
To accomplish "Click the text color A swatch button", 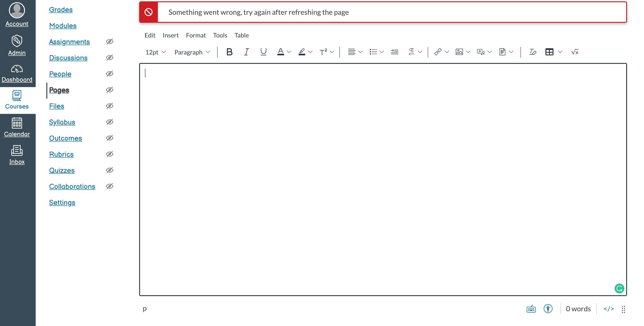I will [x=281, y=52].
